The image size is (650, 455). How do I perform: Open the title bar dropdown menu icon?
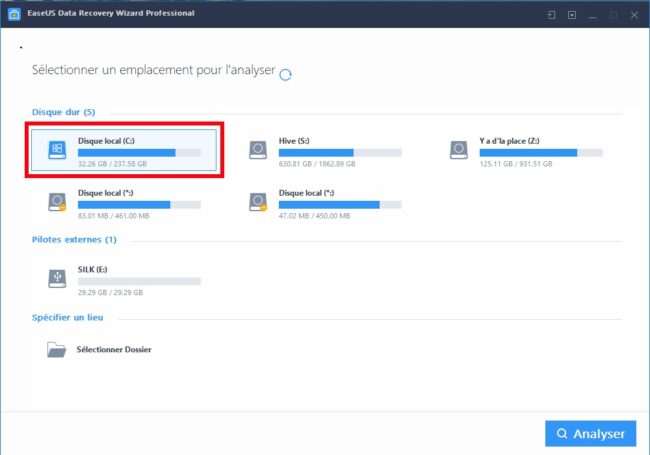click(572, 15)
